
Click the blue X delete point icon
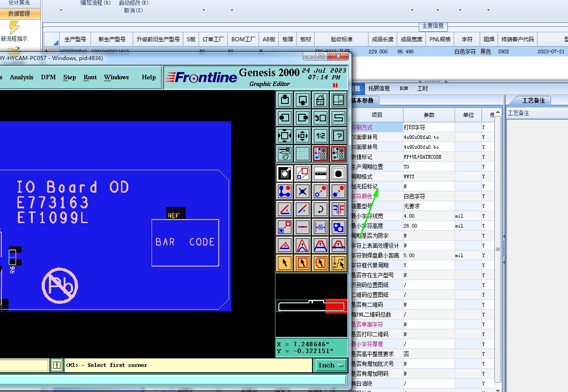[x=303, y=191]
